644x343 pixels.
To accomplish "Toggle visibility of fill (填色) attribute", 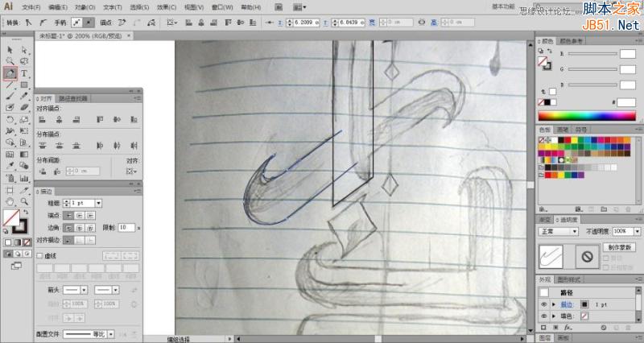I will click(x=544, y=316).
